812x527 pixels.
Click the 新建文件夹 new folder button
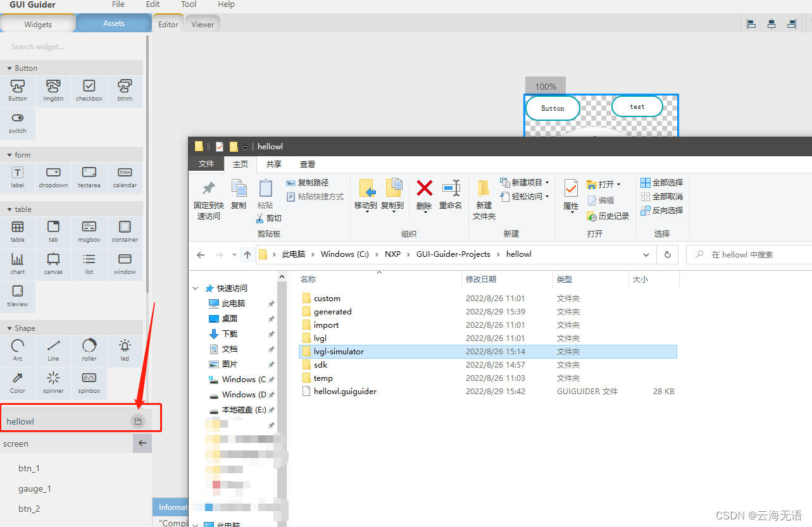pos(484,196)
